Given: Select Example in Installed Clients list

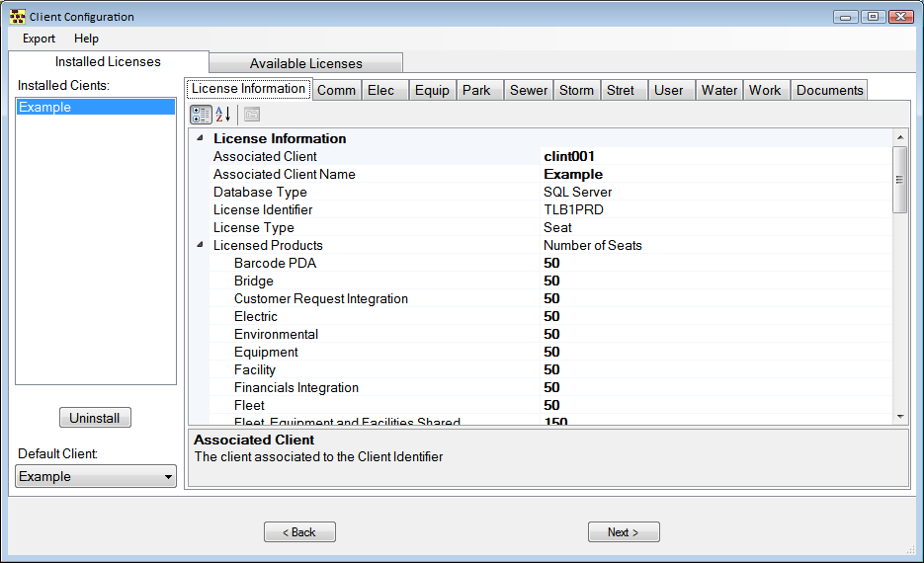Looking at the screenshot, I should (x=95, y=108).
